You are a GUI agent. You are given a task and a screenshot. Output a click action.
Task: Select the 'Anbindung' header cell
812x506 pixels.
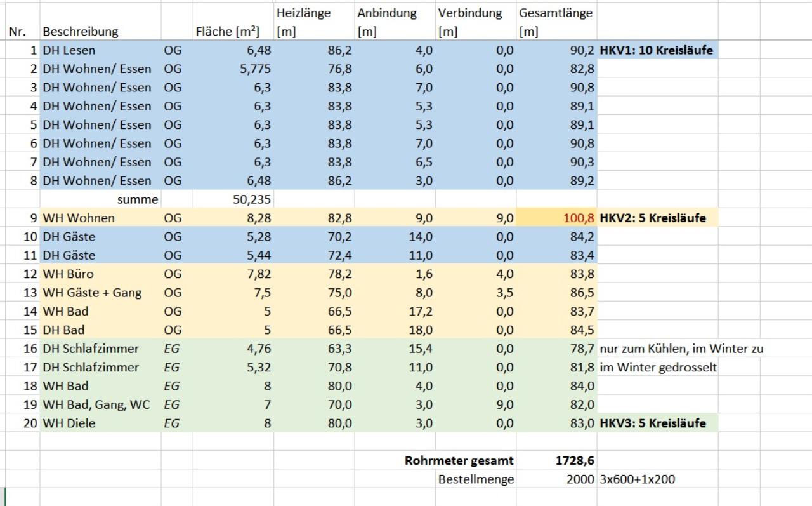point(395,22)
